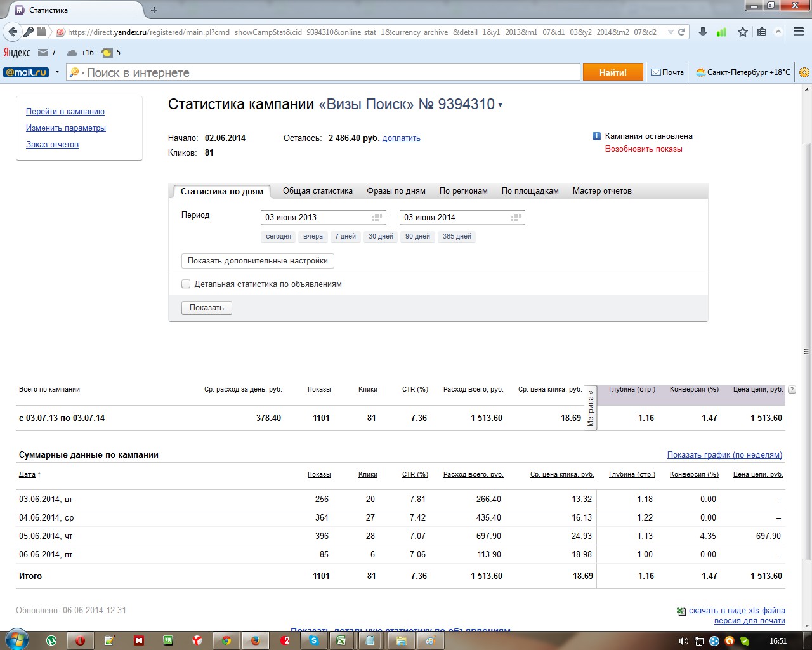Set period to 30 дней
Viewport: 812px width, 650px height.
point(381,237)
